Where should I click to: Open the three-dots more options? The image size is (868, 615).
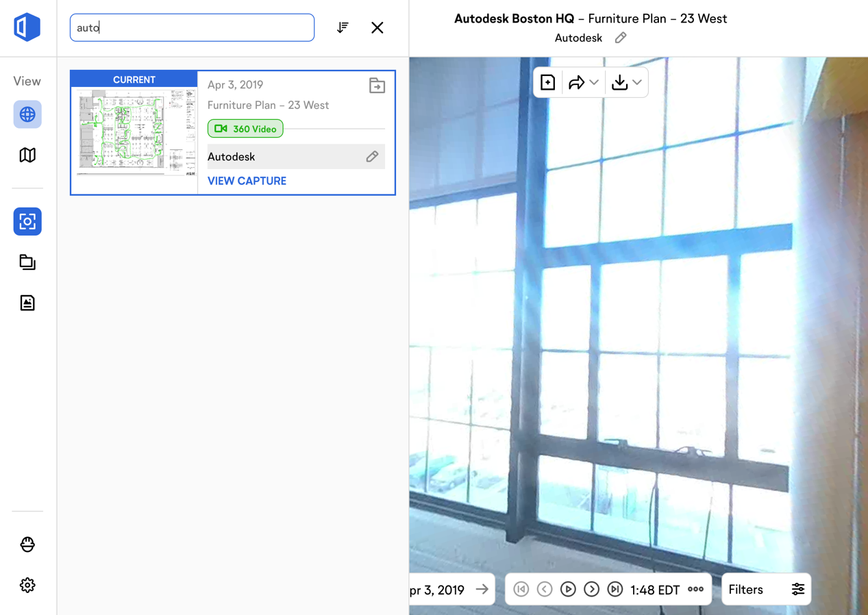point(695,590)
